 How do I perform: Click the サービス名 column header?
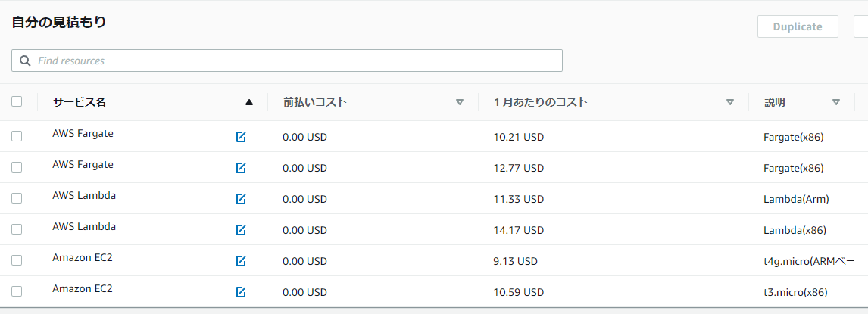(80, 102)
